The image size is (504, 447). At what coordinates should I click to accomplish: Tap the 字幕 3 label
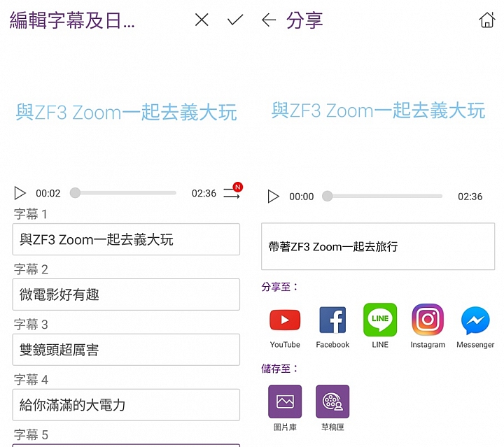coord(31,325)
